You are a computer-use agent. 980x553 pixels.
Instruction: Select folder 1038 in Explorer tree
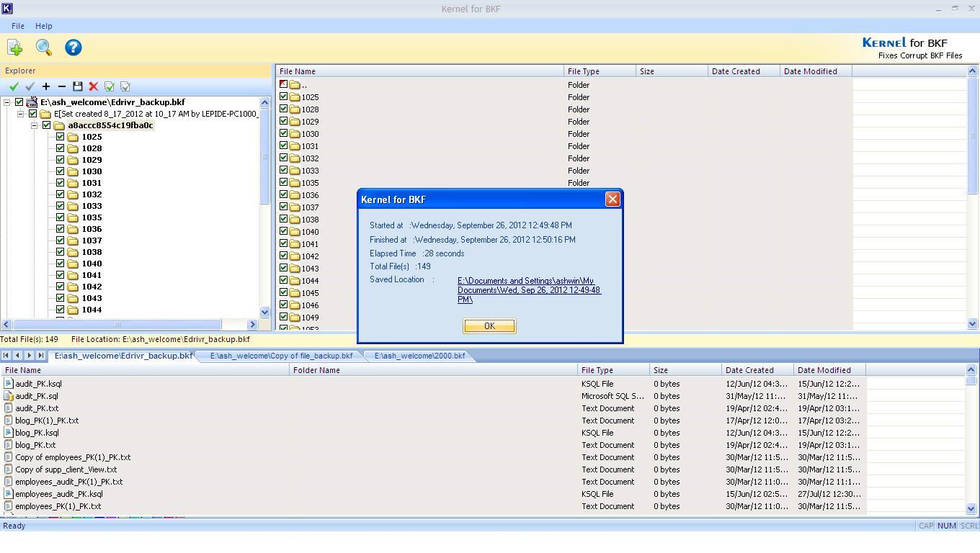tap(92, 252)
